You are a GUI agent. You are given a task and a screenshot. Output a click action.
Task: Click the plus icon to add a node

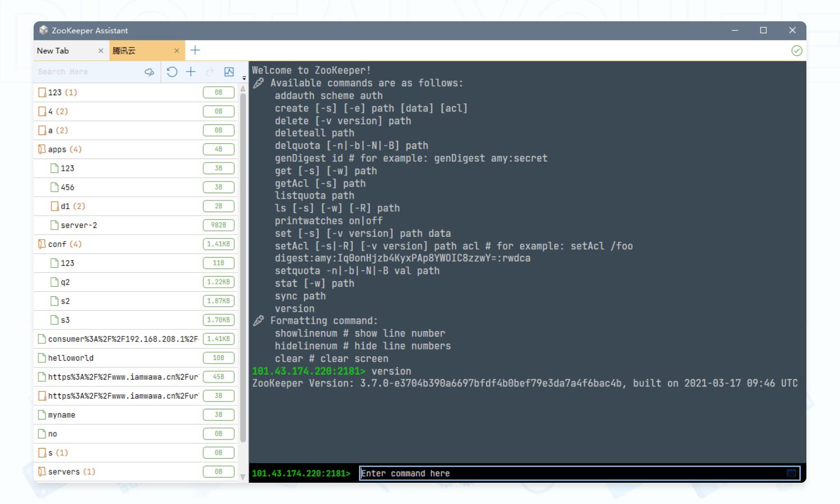191,72
